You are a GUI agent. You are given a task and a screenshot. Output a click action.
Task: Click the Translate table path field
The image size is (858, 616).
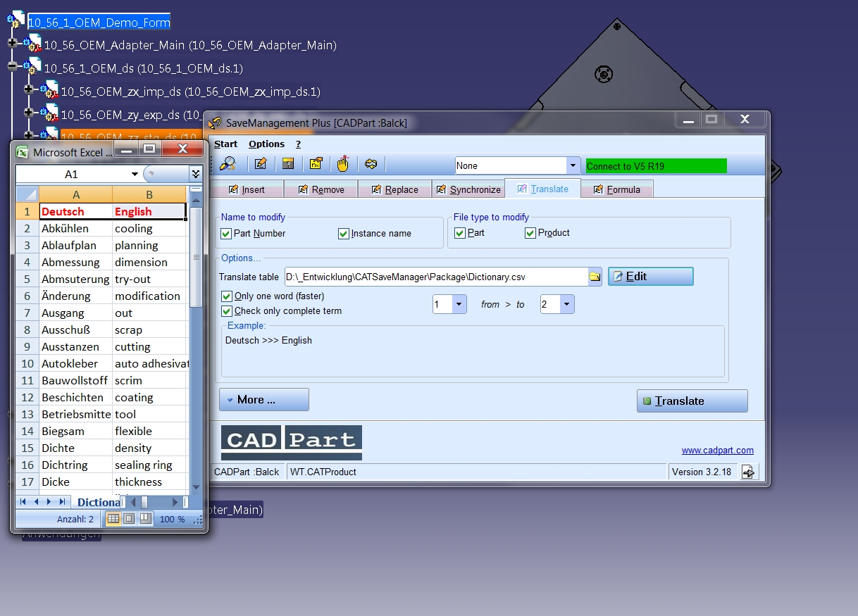tap(437, 277)
